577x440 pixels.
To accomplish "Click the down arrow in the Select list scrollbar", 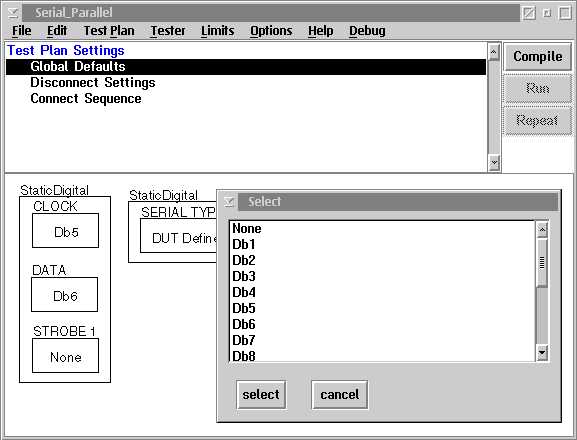I will click(542, 353).
